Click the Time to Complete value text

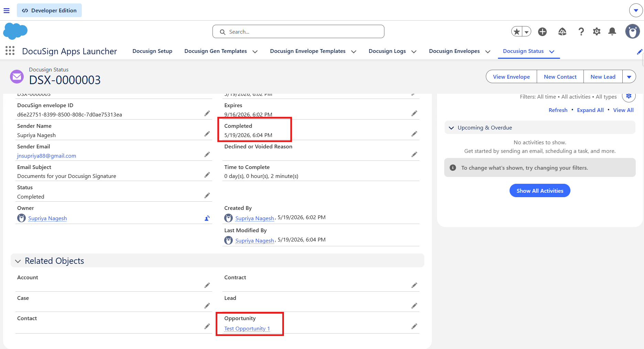tap(261, 176)
